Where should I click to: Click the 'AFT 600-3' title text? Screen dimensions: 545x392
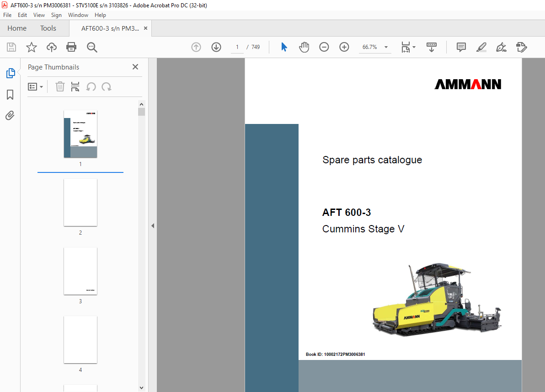(347, 212)
